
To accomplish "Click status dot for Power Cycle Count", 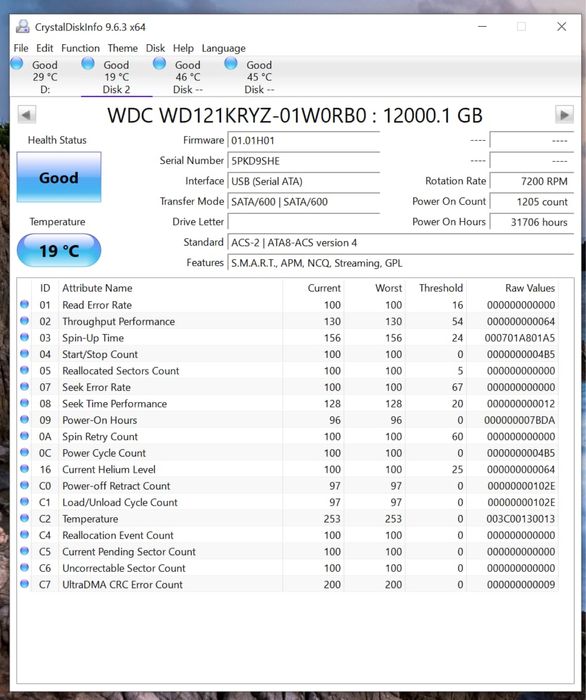I will coord(25,453).
